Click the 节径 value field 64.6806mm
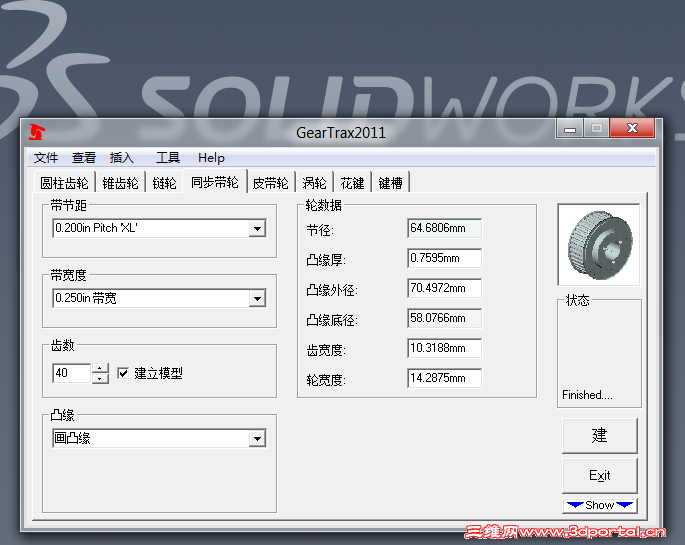The image size is (685, 545). 444,228
